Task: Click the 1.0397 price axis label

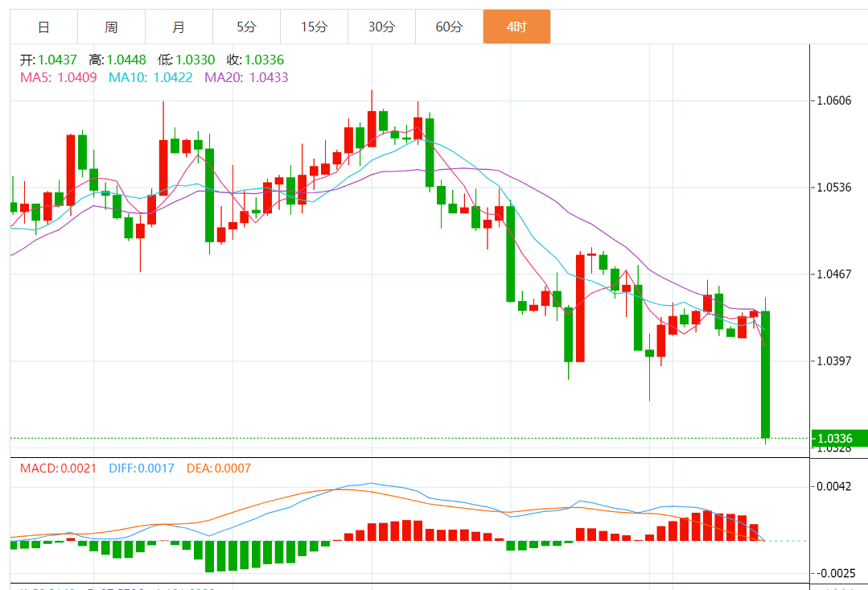Action: coord(834,361)
